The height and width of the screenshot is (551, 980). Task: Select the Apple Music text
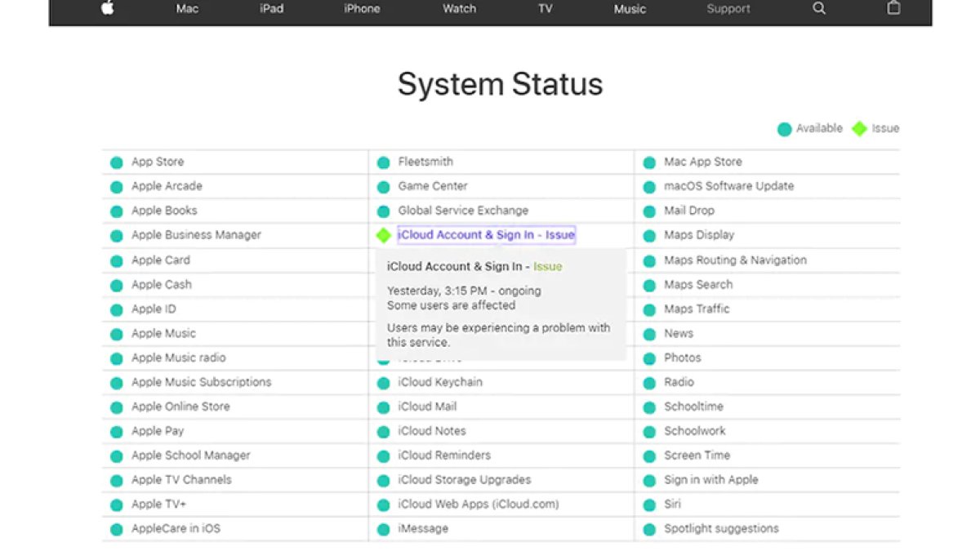tap(163, 334)
